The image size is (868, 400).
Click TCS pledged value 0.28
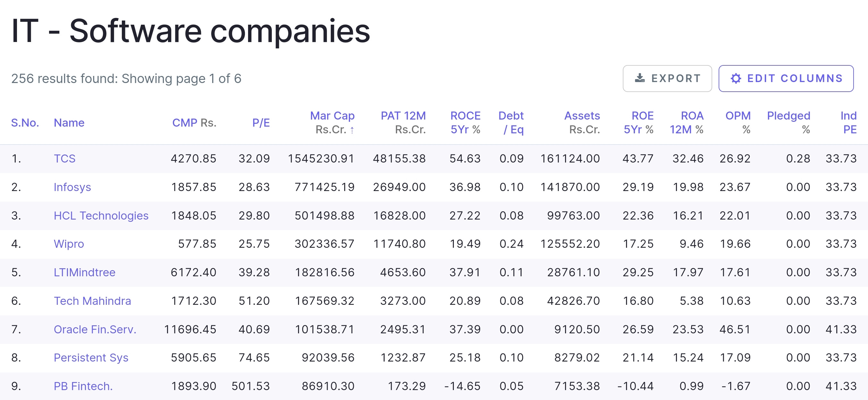tap(798, 158)
